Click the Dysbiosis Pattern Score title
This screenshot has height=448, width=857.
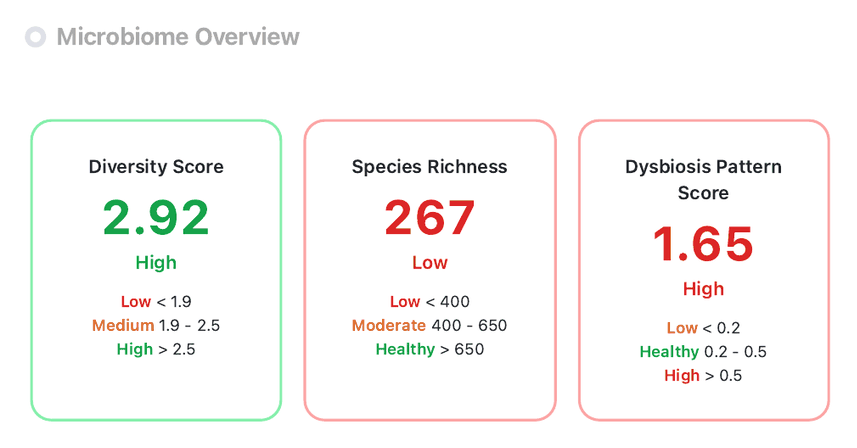703,180
